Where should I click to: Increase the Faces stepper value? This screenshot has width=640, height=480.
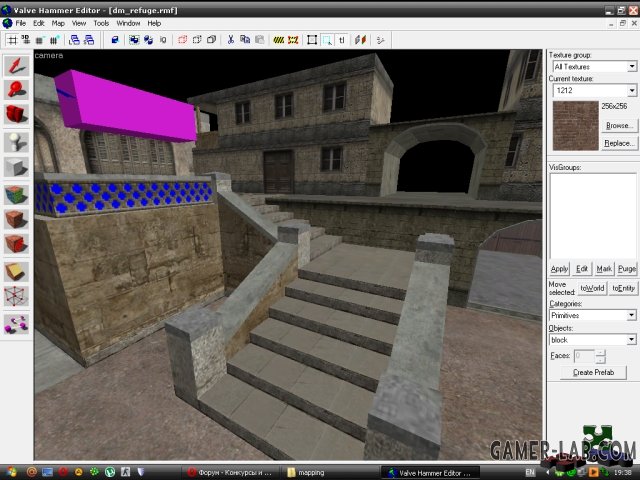tap(600, 353)
